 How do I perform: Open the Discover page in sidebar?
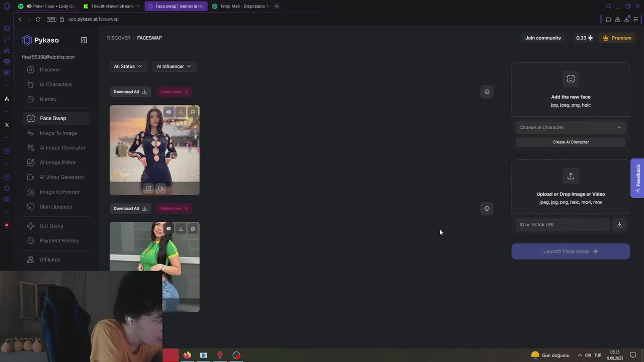[50, 70]
